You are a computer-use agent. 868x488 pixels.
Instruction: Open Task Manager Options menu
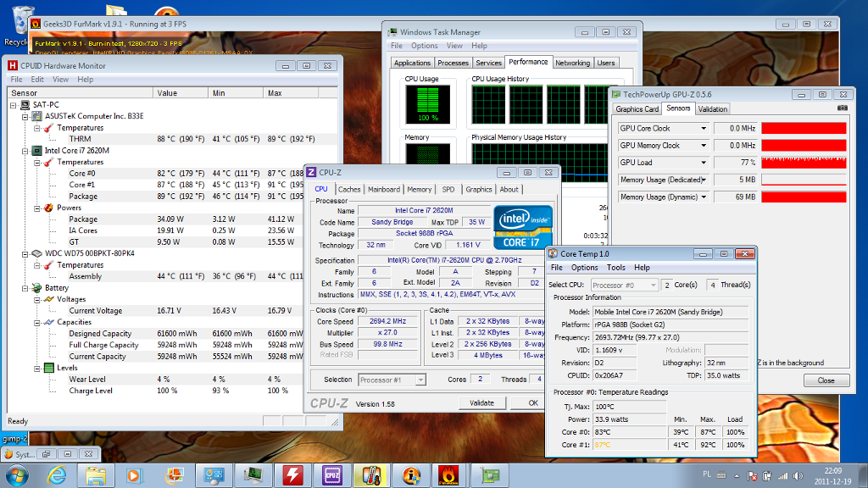[424, 46]
